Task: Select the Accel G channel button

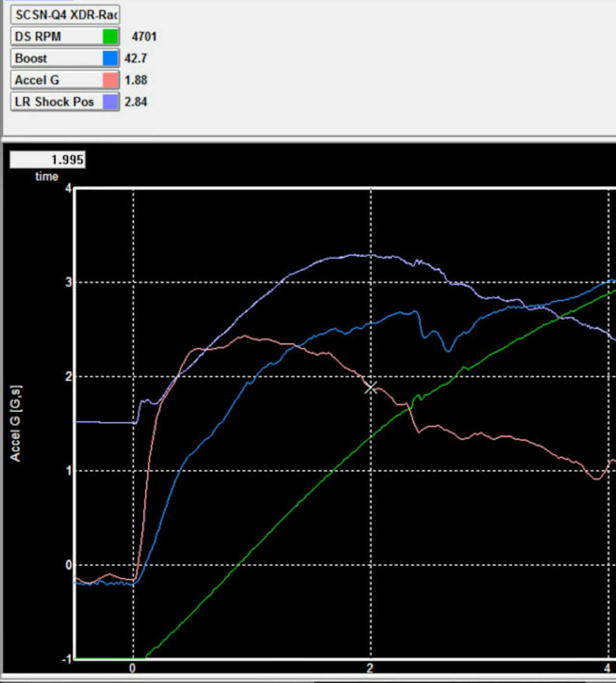Action: tap(56, 80)
